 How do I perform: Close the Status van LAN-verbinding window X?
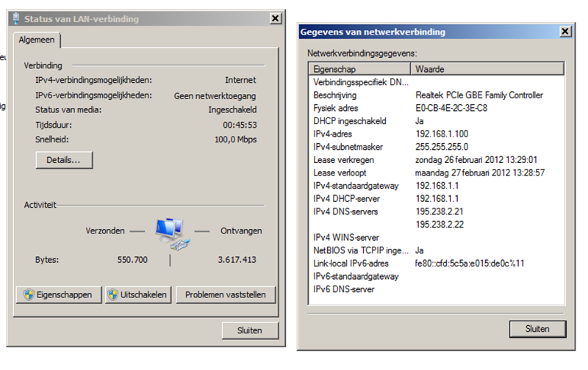click(x=275, y=18)
